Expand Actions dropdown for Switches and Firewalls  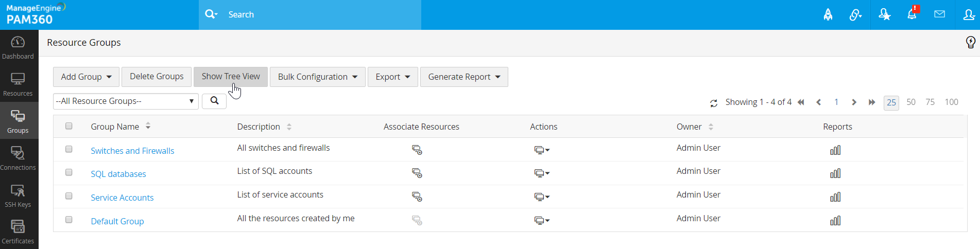(541, 150)
